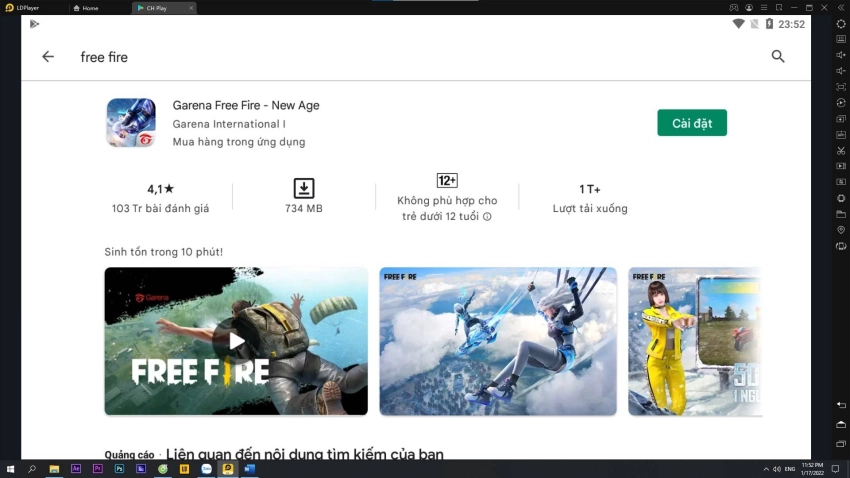
Task: Click the 734 MB download size icon
Action: (304, 188)
